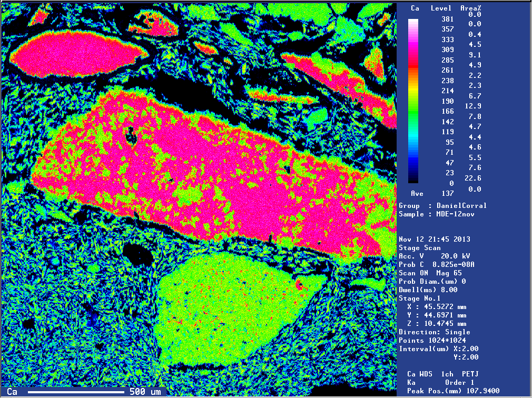Image resolution: width=532 pixels, height=398 pixels.
Task: Click the rainbow Ca color scale bar
Action: coord(413,101)
